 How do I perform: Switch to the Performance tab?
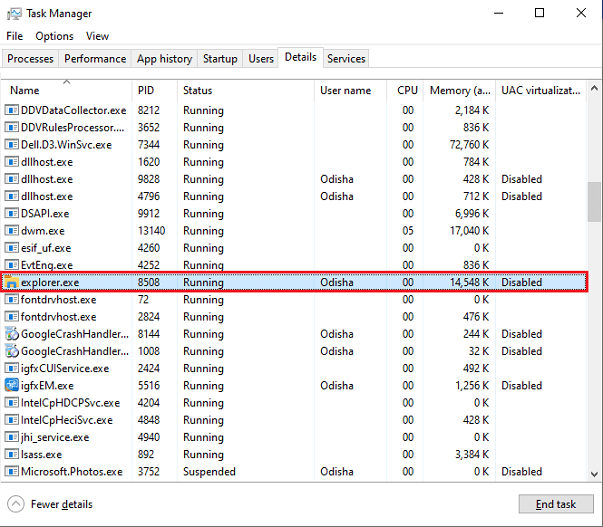pyautogui.click(x=95, y=58)
